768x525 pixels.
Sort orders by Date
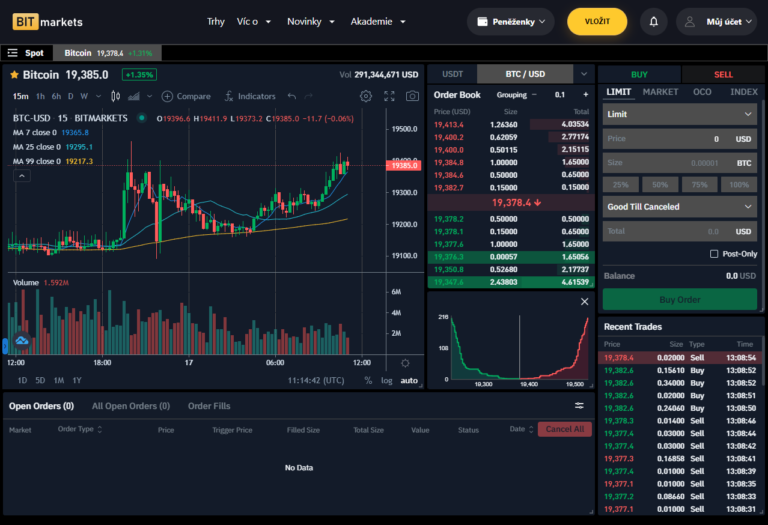[521, 429]
